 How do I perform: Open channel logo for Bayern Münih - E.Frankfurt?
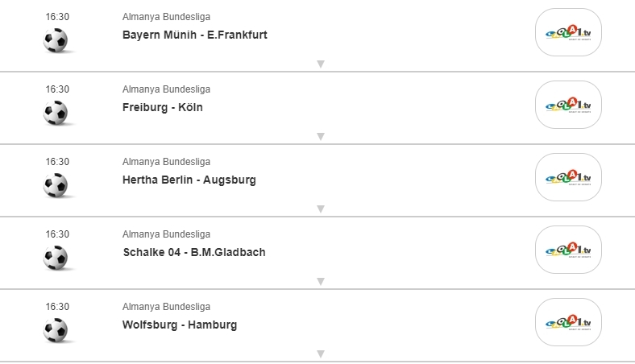[568, 32]
